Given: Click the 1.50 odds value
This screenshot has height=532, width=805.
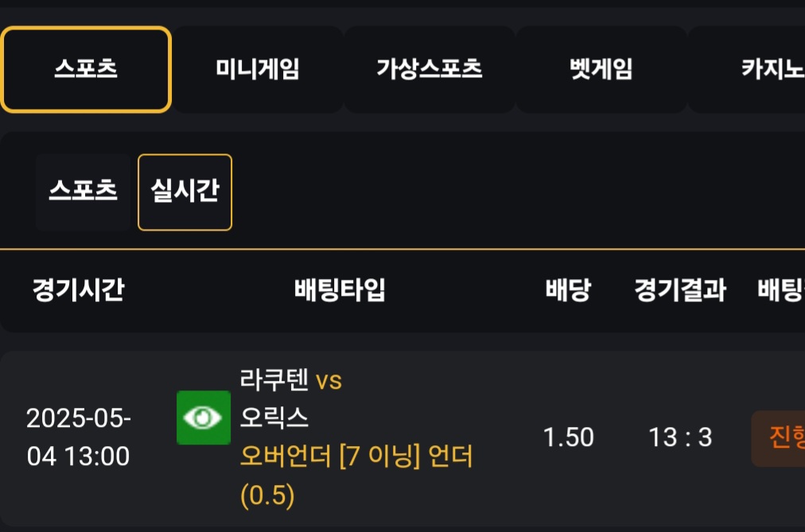Looking at the screenshot, I should click(x=568, y=437).
